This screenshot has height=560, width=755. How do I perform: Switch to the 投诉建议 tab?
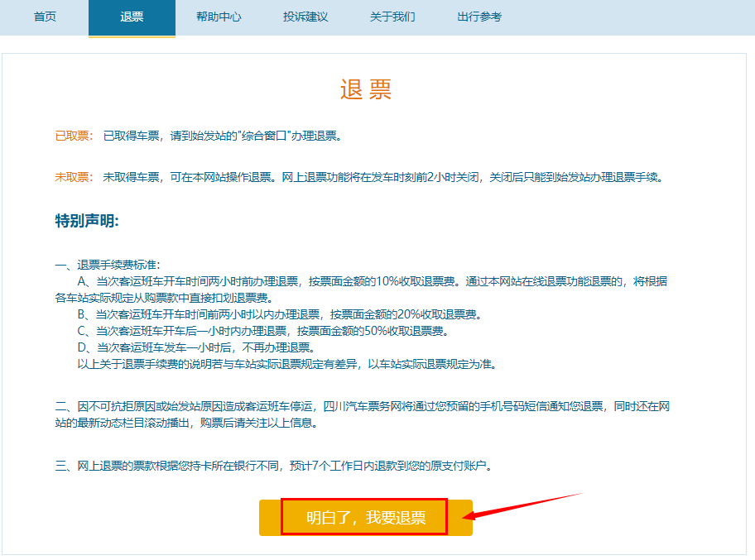coord(305,17)
